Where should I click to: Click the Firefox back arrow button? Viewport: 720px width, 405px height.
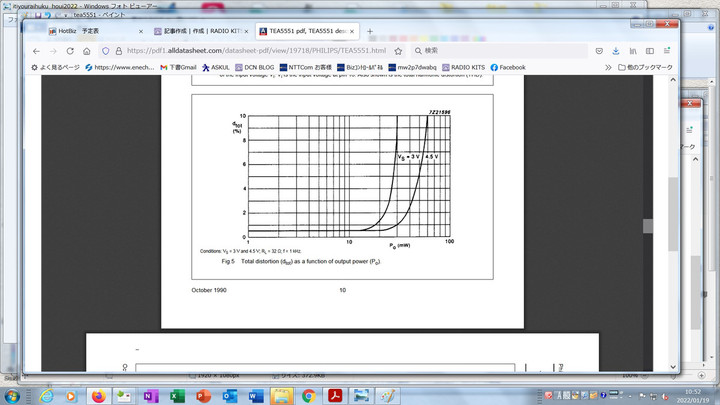click(x=37, y=50)
